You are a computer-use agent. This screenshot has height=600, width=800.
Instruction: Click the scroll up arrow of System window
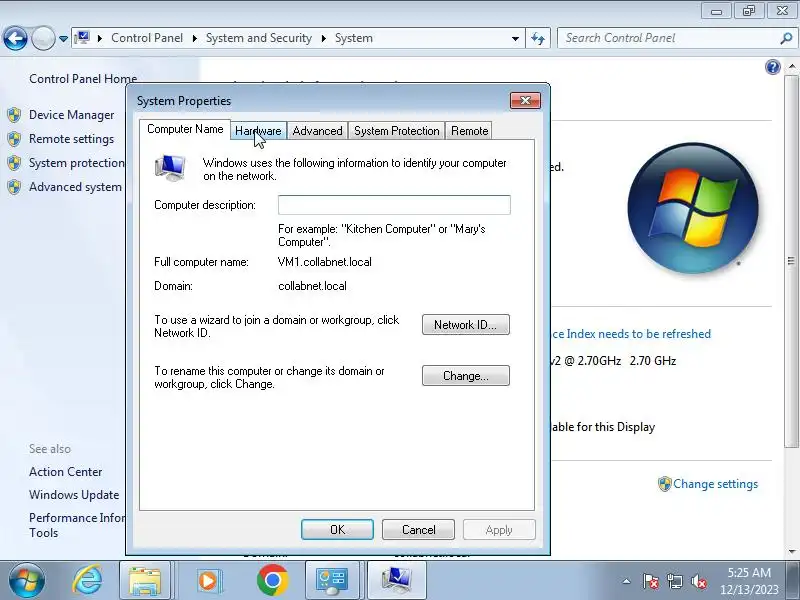tap(791, 67)
